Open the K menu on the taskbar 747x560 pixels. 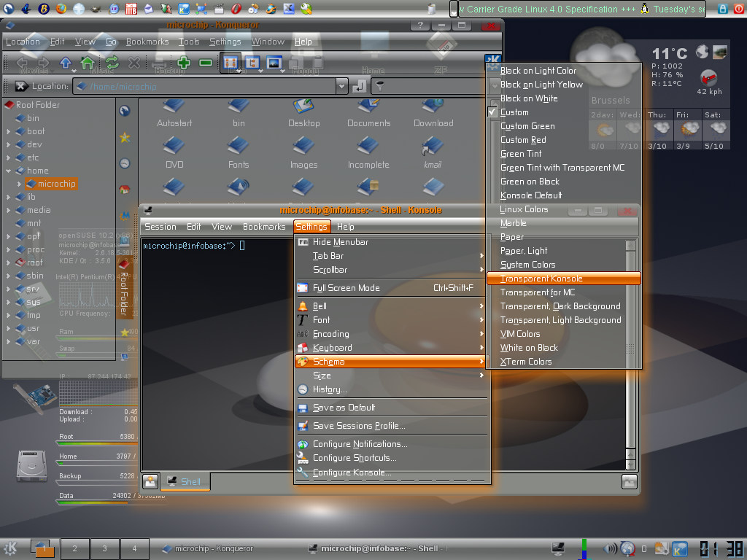click(10, 548)
